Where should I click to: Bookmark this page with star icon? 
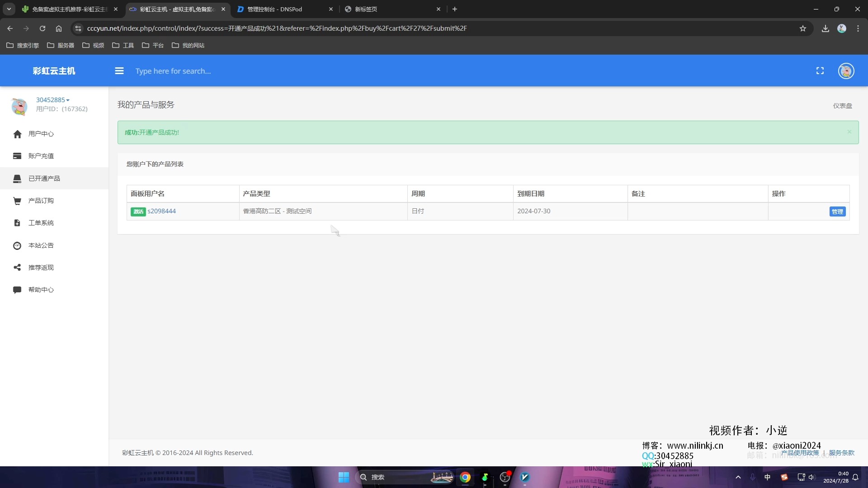802,28
